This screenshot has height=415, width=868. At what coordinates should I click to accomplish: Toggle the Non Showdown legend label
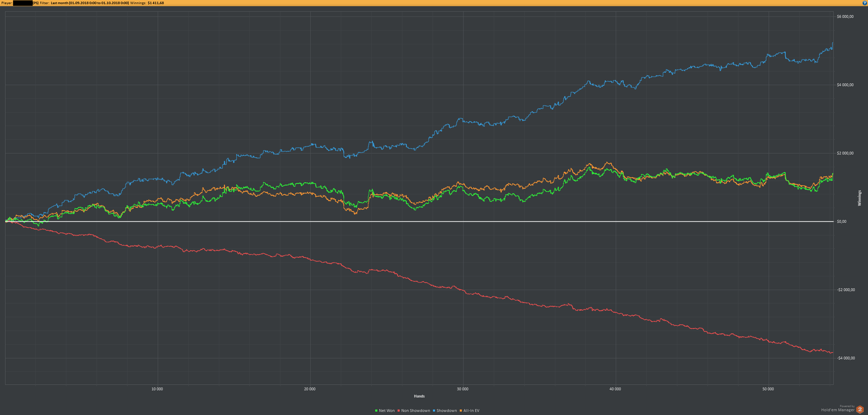[x=415, y=411]
